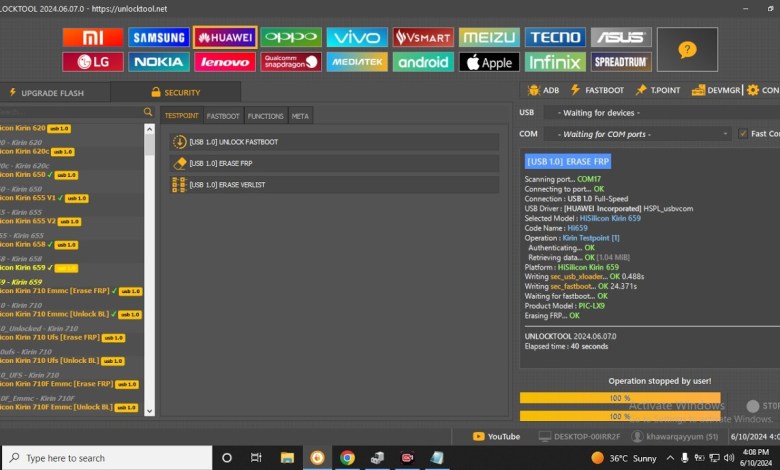Open Task View on the taskbar
The width and height of the screenshot is (780, 470).
(256, 458)
